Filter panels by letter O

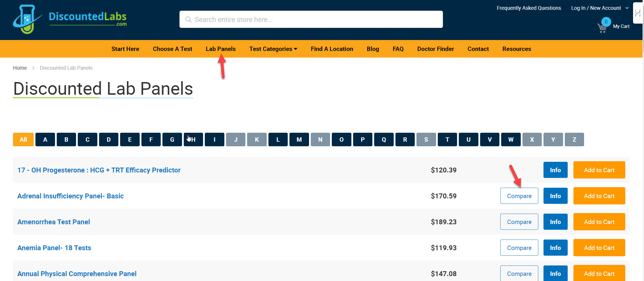pos(342,139)
